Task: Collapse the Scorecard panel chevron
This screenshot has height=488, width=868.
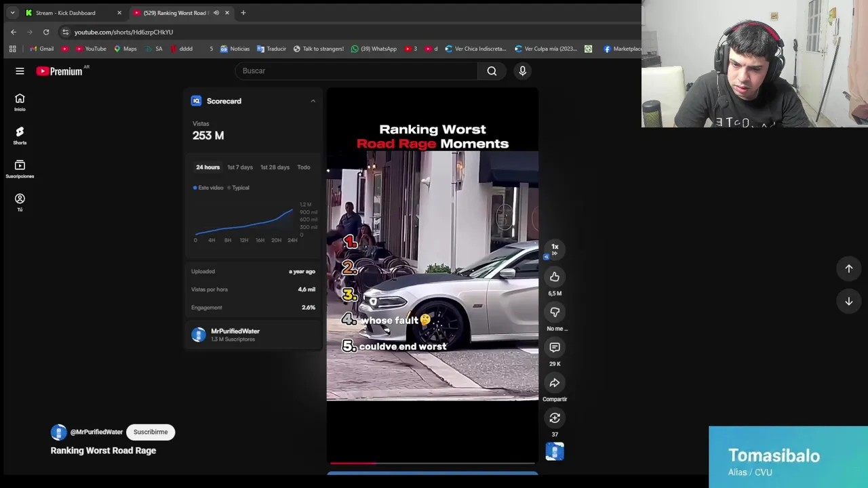Action: [313, 101]
